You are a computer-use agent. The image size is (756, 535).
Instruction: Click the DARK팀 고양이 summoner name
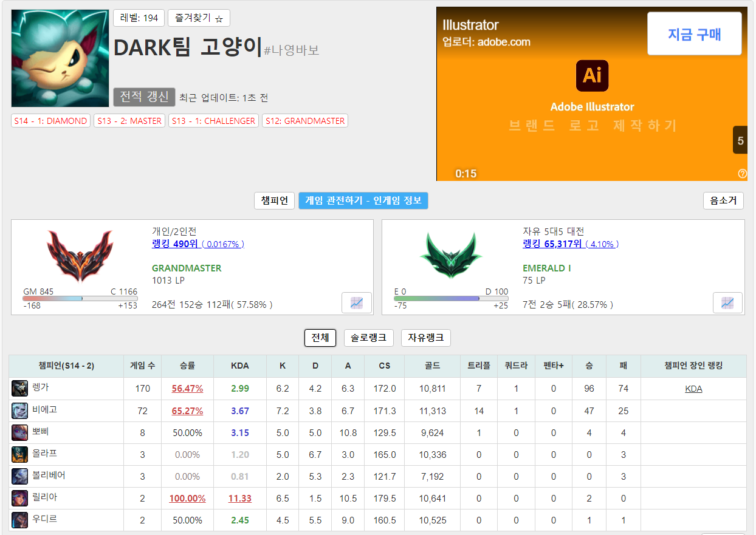[188, 47]
